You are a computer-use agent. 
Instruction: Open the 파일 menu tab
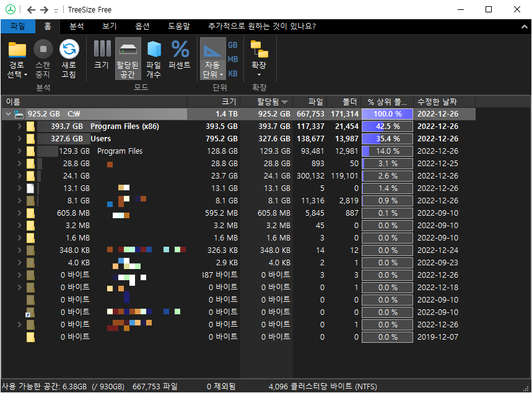17,26
